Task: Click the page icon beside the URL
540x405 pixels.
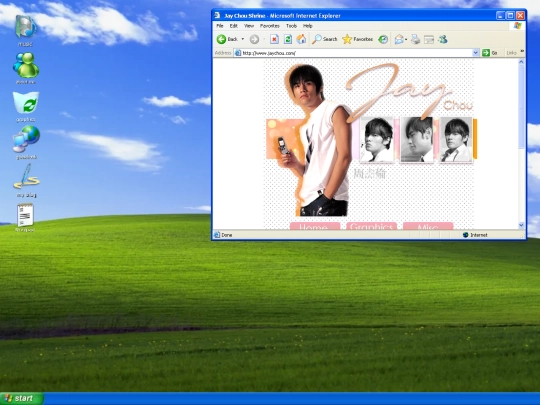Action: pyautogui.click(x=238, y=53)
